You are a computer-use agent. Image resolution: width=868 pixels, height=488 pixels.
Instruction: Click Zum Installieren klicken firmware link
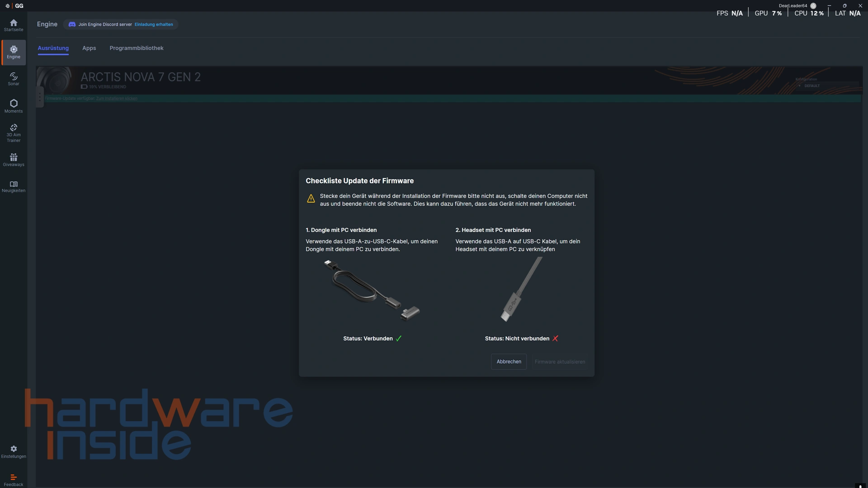click(117, 99)
